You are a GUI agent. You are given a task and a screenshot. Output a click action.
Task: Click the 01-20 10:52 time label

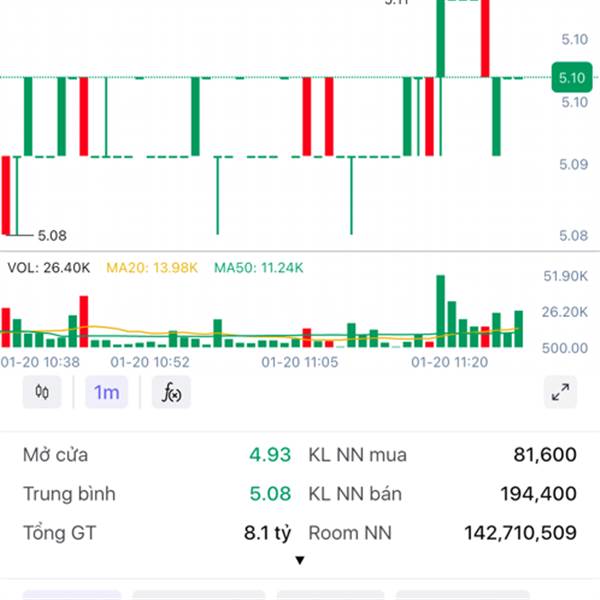tap(150, 362)
